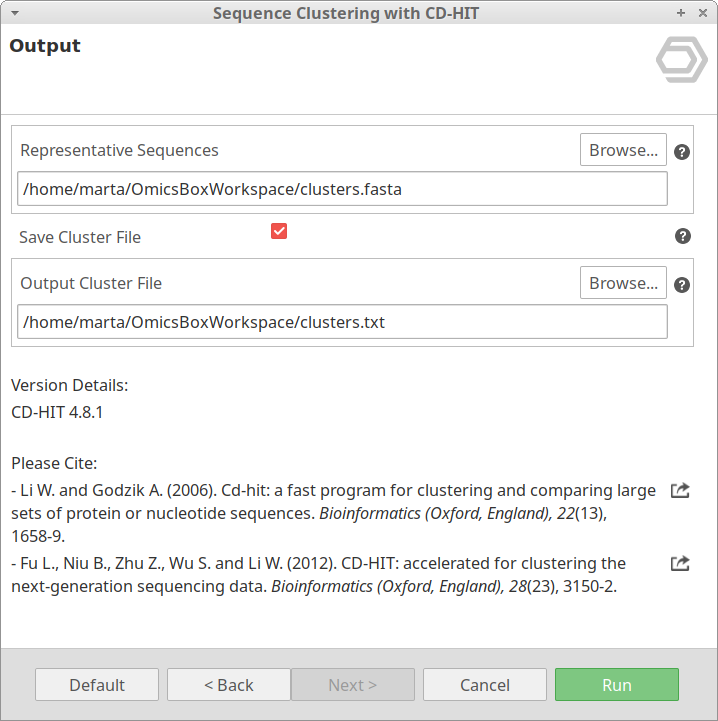This screenshot has height=721, width=718.
Task: Open help for Output Cluster File field
Action: (x=682, y=285)
